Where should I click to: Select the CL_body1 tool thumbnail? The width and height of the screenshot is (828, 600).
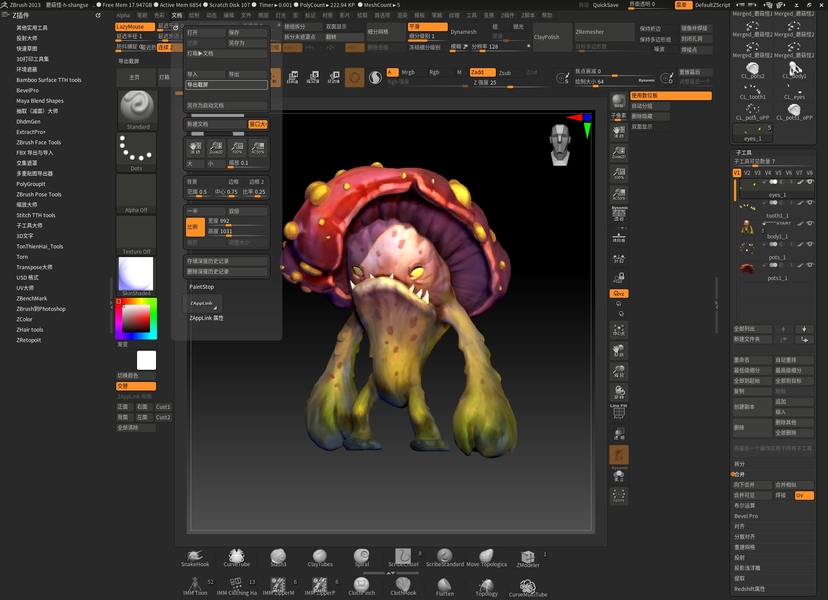pos(794,70)
